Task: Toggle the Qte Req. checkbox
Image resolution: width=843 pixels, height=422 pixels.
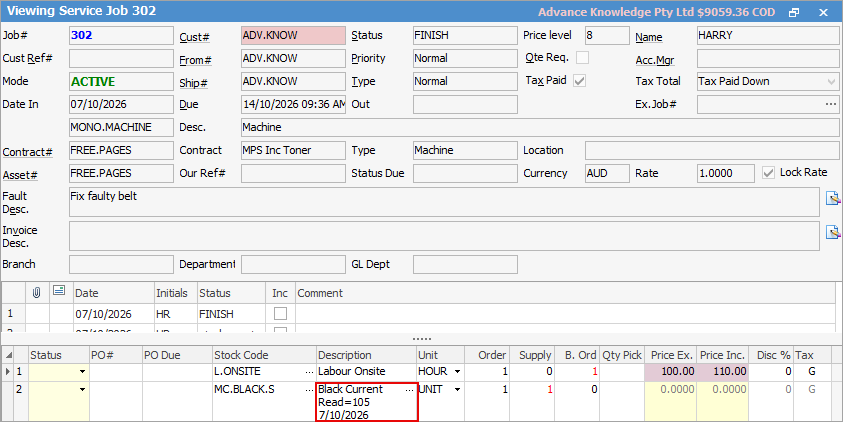Action: (582, 58)
